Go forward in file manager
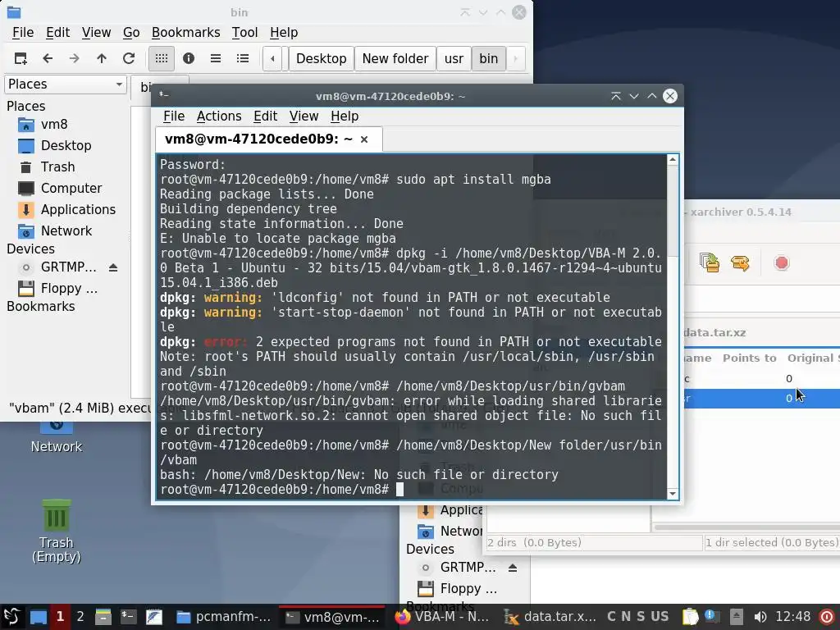Screen dimensions: 840x630 (x=74, y=58)
